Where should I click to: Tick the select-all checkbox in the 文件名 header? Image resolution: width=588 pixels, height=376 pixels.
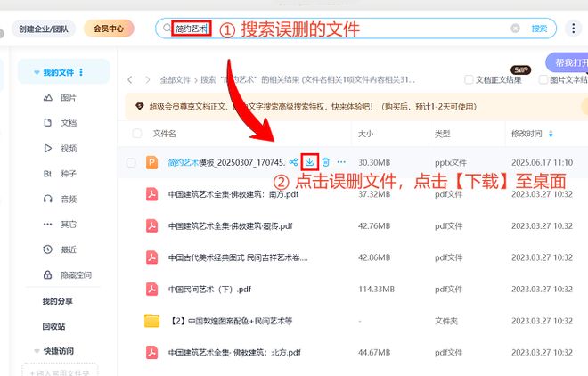[137, 134]
